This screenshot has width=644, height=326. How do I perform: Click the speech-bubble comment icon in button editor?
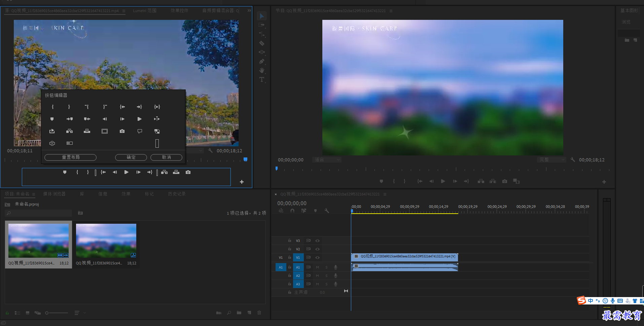[140, 131]
